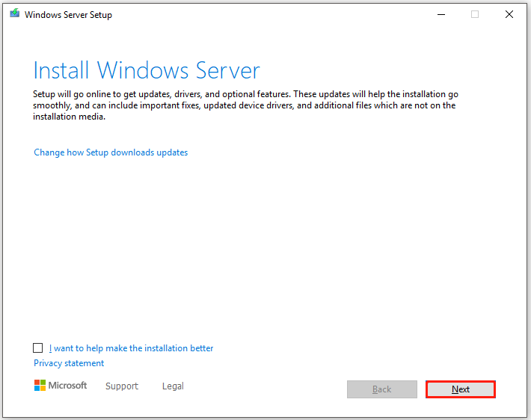
Task: Click the Install Windows Server heading
Action: (x=147, y=71)
